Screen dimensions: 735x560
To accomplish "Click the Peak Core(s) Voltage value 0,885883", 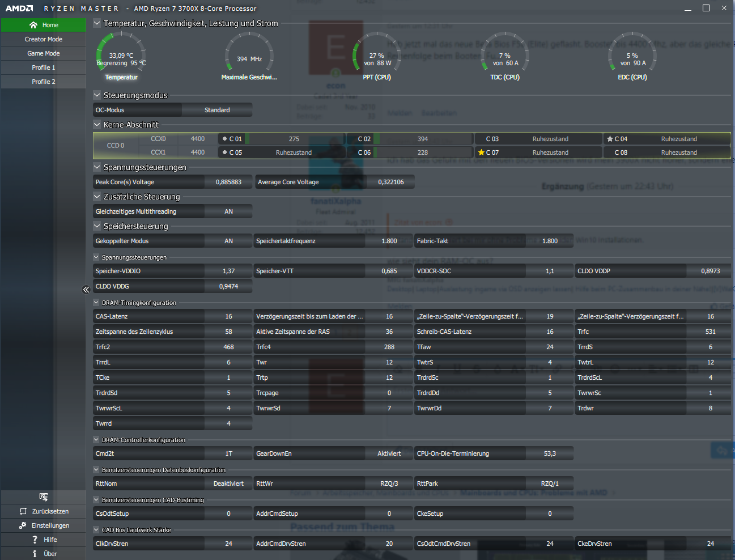I will tap(228, 182).
